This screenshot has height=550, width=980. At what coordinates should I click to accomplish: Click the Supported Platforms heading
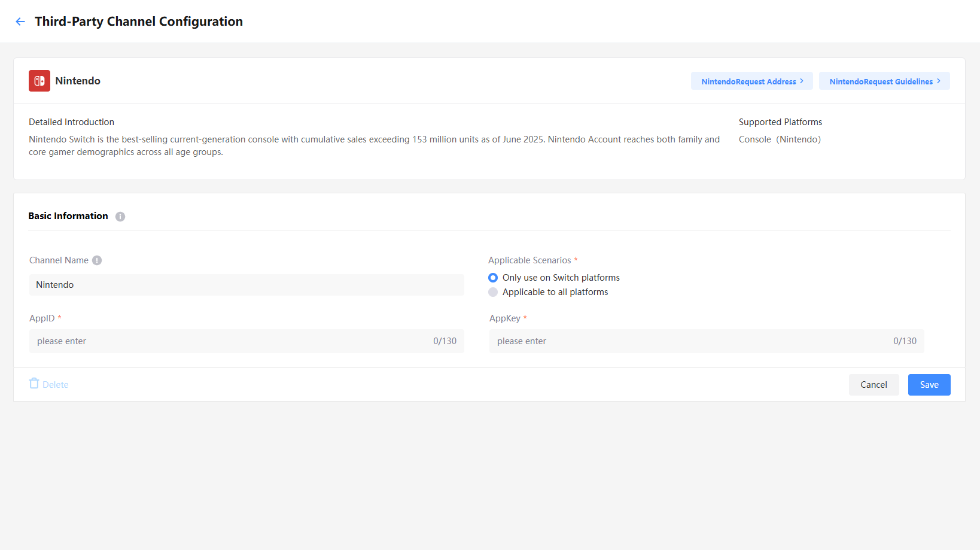780,122
